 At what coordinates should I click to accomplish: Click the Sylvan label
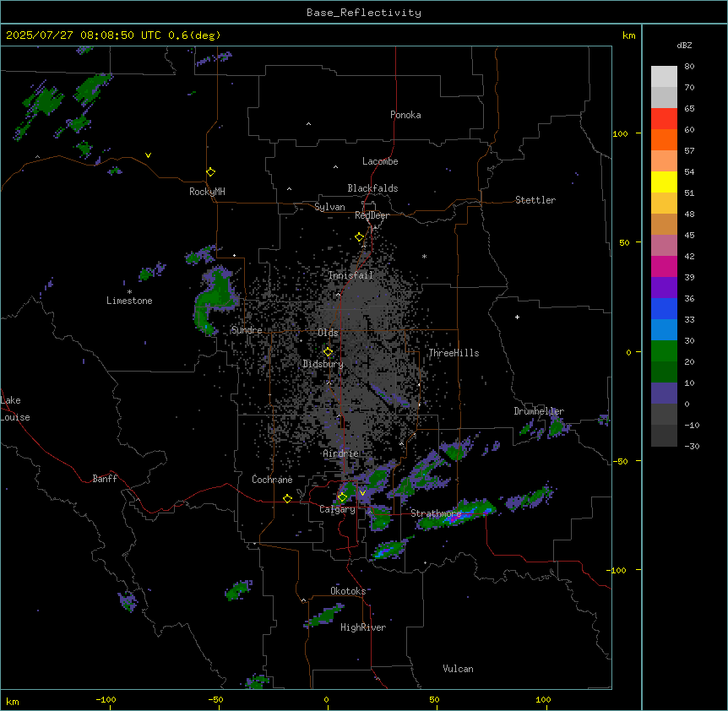click(329, 207)
